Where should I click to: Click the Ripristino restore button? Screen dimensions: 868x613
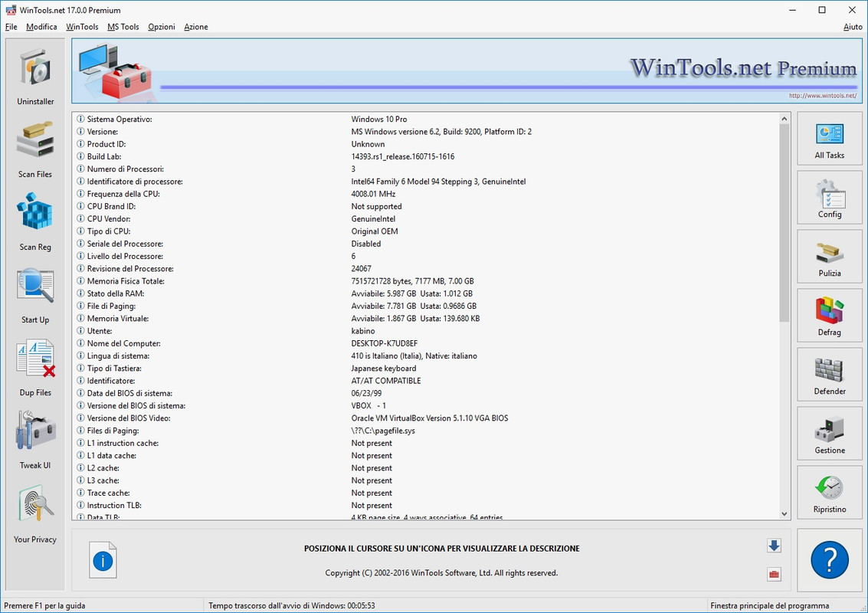(x=829, y=492)
